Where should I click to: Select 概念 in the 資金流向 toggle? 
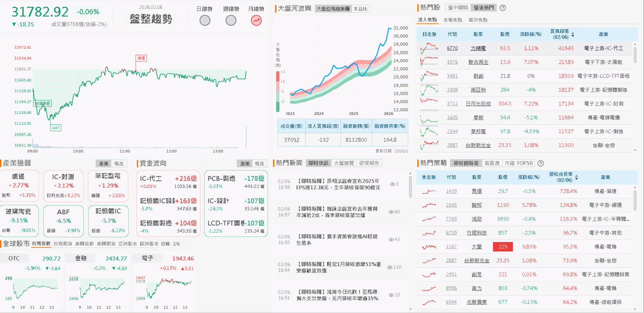tap(260, 163)
